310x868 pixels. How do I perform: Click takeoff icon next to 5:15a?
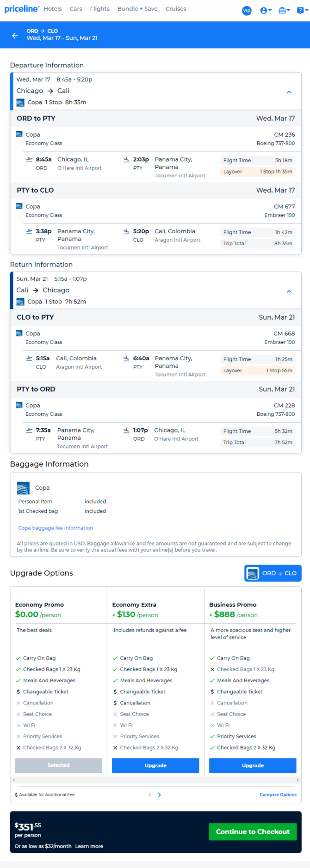[29, 358]
